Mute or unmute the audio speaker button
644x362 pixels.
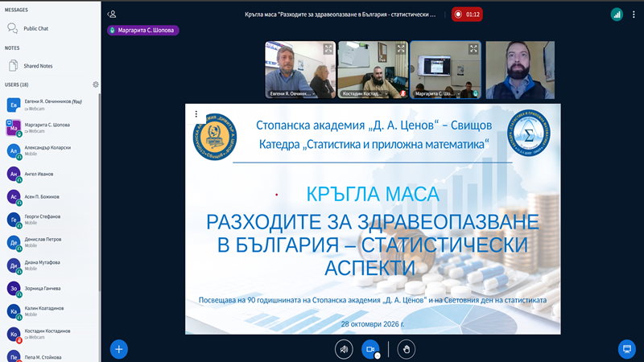tap(344, 349)
